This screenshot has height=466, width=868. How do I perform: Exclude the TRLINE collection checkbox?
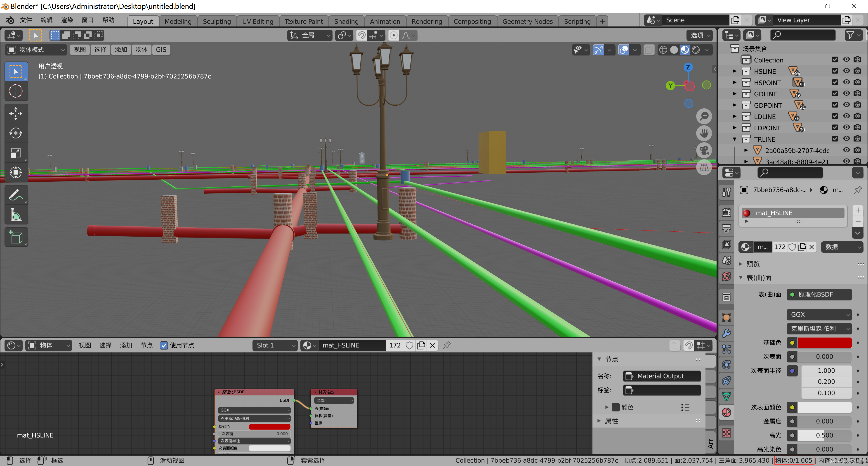coord(835,139)
